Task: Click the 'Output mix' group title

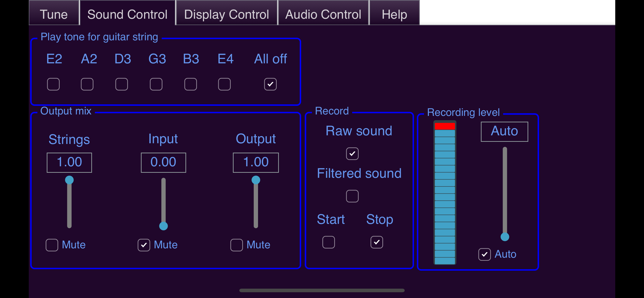Action: tap(66, 111)
